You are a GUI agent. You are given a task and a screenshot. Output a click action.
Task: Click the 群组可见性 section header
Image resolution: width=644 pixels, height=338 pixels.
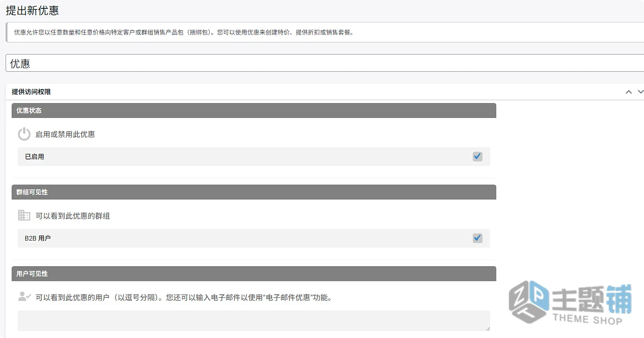click(x=254, y=192)
